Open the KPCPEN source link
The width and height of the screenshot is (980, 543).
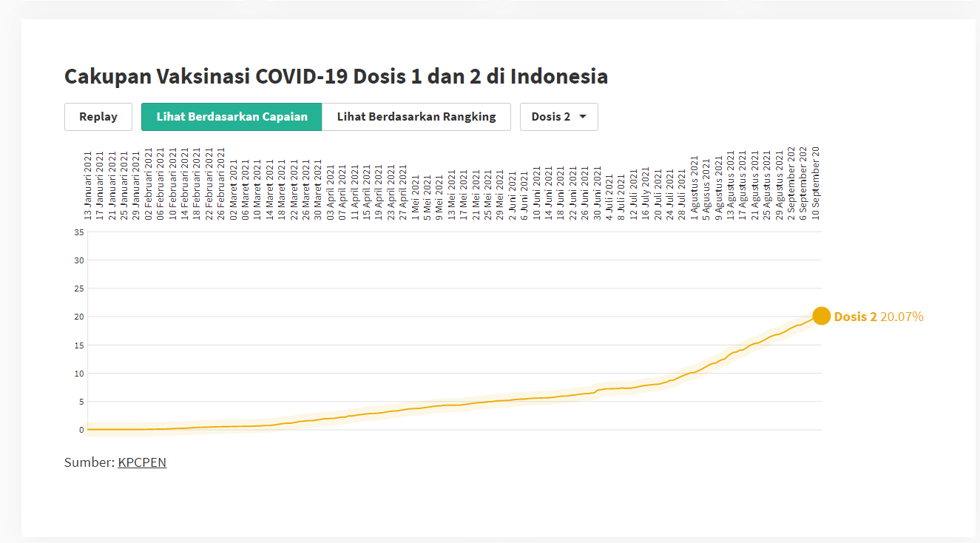(142, 462)
